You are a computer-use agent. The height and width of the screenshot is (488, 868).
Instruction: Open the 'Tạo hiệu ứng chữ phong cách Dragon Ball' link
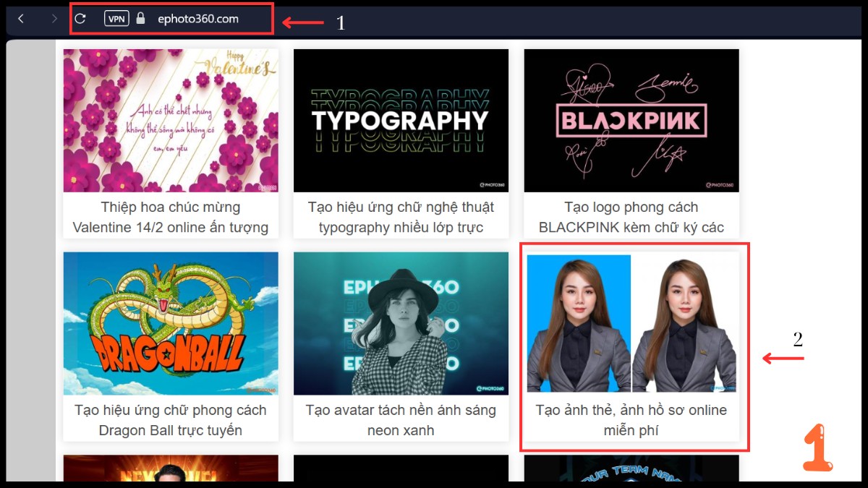(x=170, y=419)
